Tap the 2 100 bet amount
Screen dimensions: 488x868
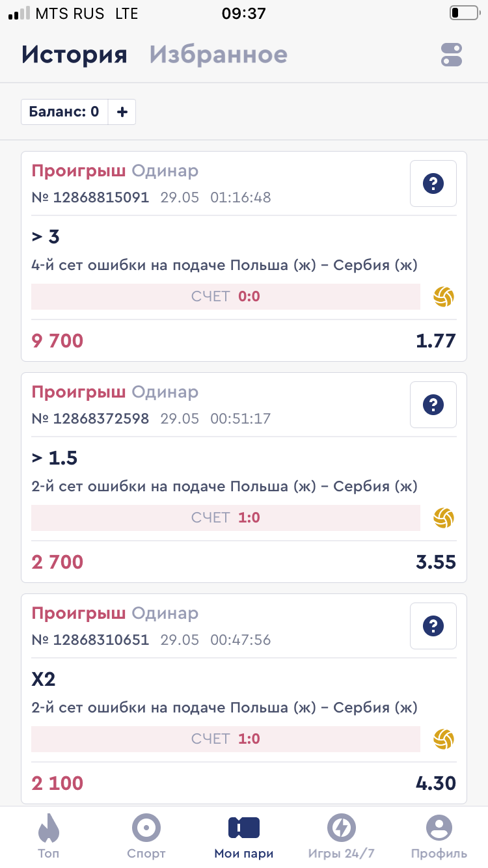57,783
